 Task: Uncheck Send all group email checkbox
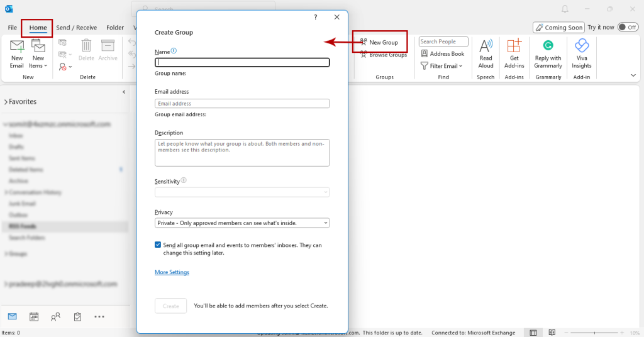[158, 245]
